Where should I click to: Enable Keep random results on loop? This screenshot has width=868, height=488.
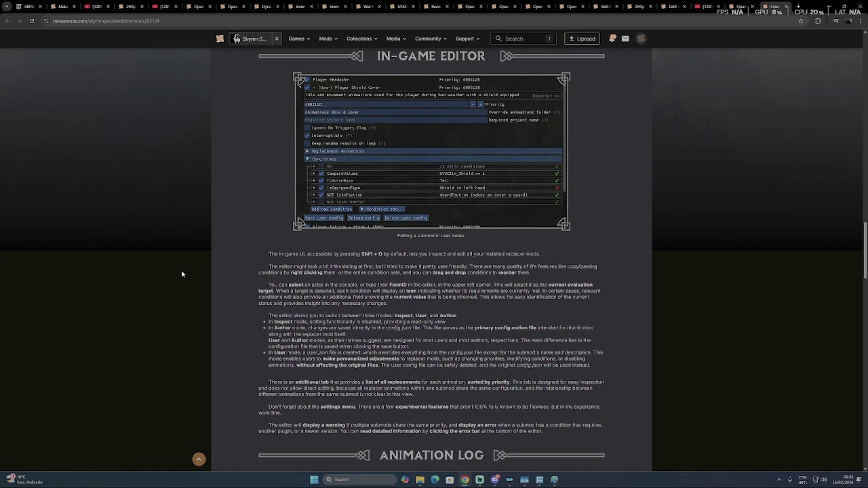[307, 143]
